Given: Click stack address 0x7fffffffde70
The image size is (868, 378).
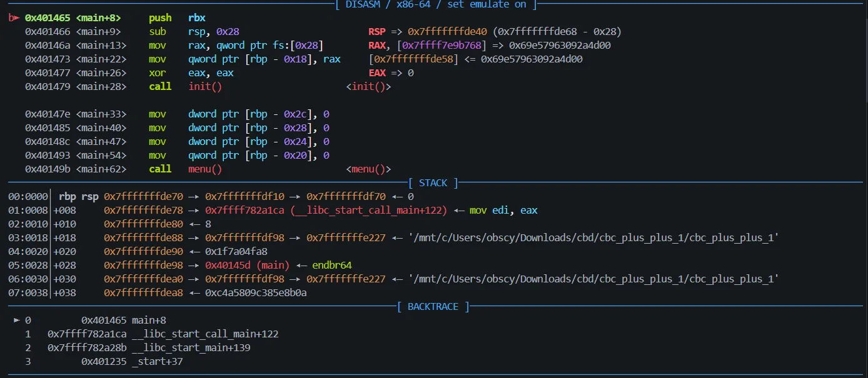Looking at the screenshot, I should [144, 197].
